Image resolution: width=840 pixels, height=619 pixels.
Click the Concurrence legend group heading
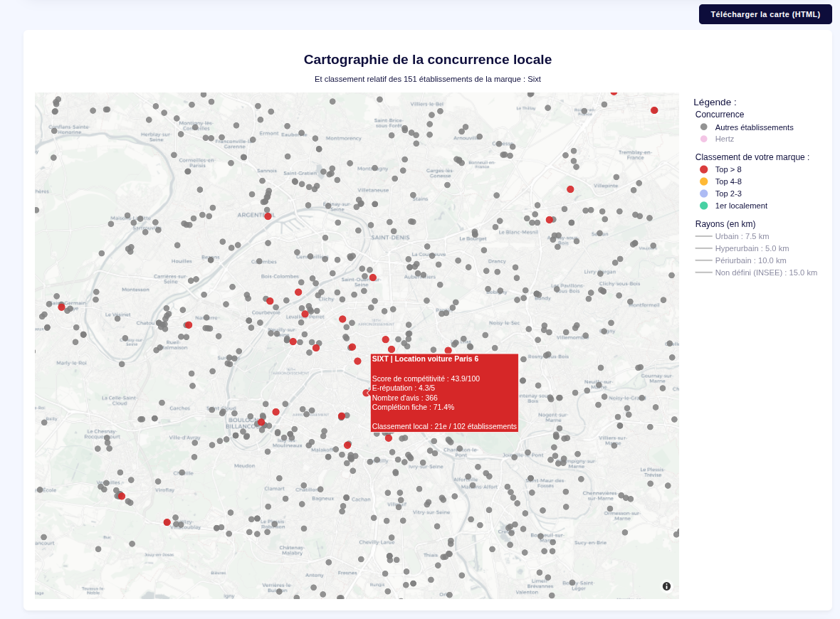coord(720,115)
